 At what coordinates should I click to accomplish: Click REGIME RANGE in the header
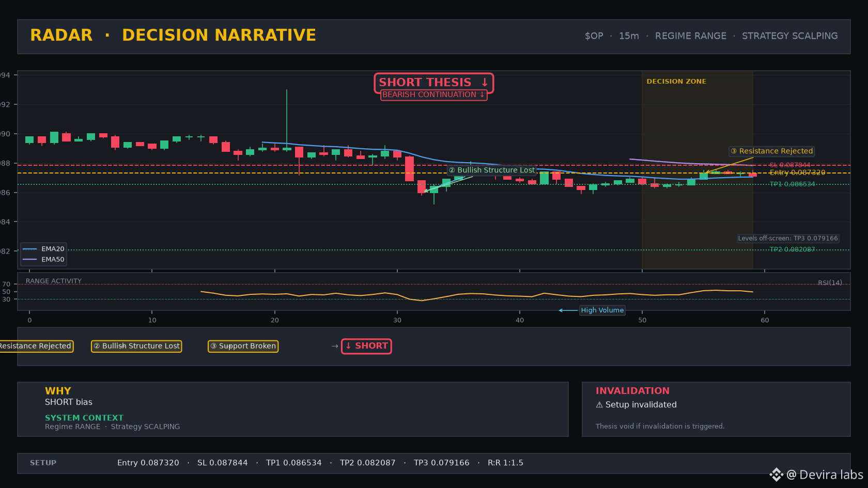691,36
